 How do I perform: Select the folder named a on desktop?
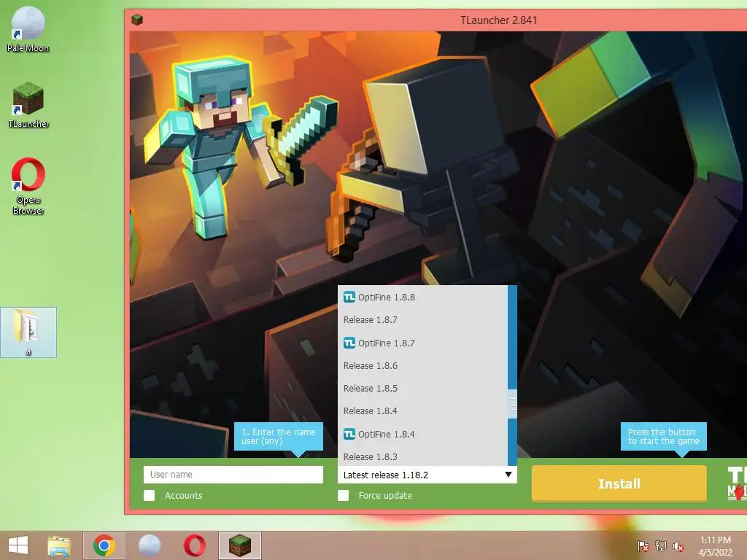28,332
